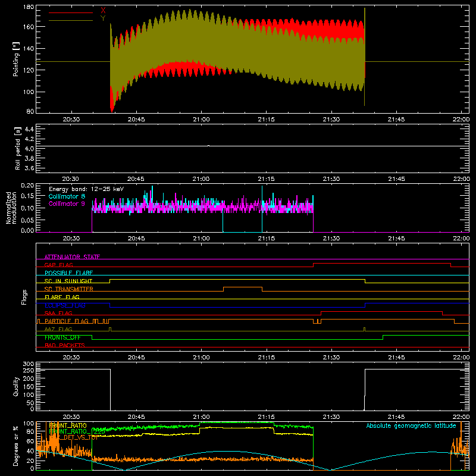This screenshot has height=476, width=476.
Task: Select the BAD_PACKETS flag label
Action: point(65,346)
